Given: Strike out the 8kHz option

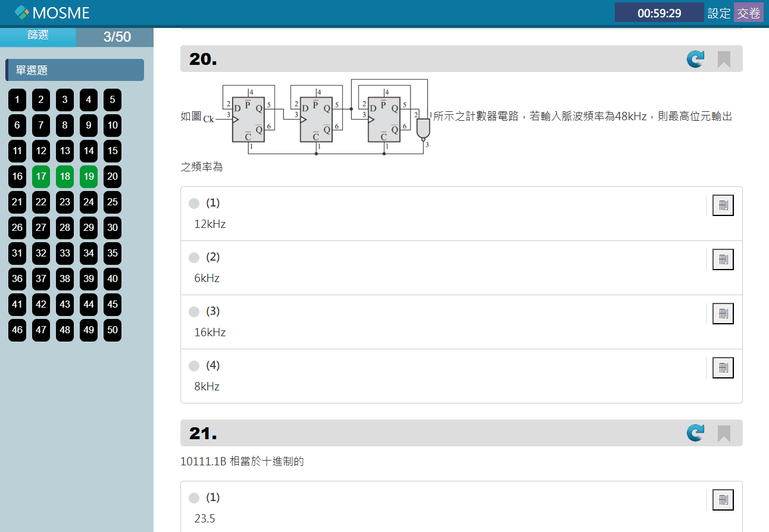Looking at the screenshot, I should pyautogui.click(x=723, y=368).
